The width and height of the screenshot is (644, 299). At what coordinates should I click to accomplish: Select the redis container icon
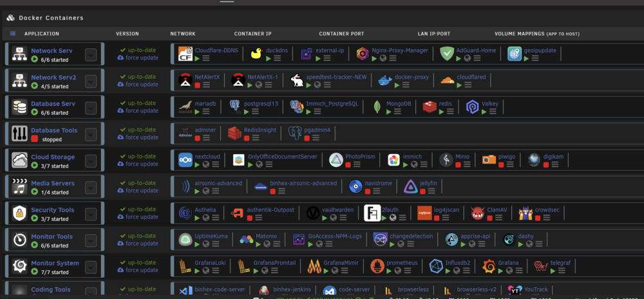(x=430, y=107)
